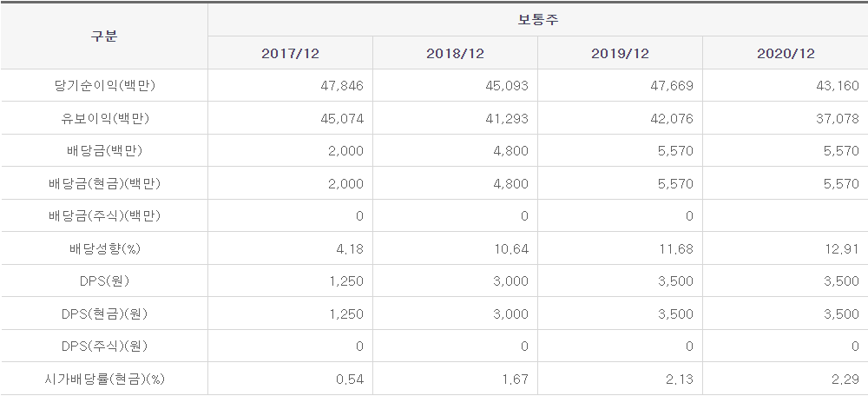Select dividend yield value 2.13
The width and height of the screenshot is (868, 396).
pyautogui.click(x=680, y=379)
